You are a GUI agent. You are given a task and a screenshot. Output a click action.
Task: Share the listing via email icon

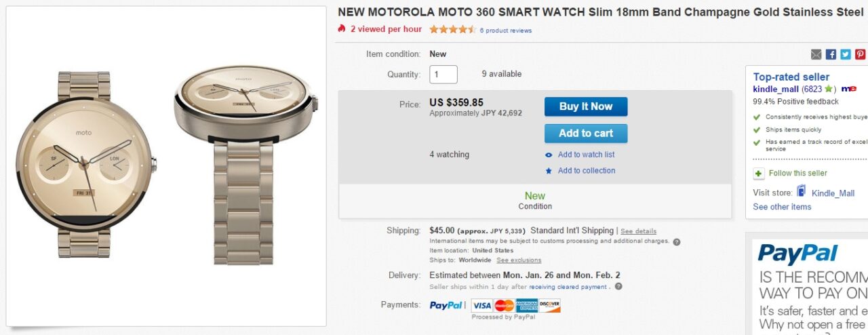click(x=816, y=54)
